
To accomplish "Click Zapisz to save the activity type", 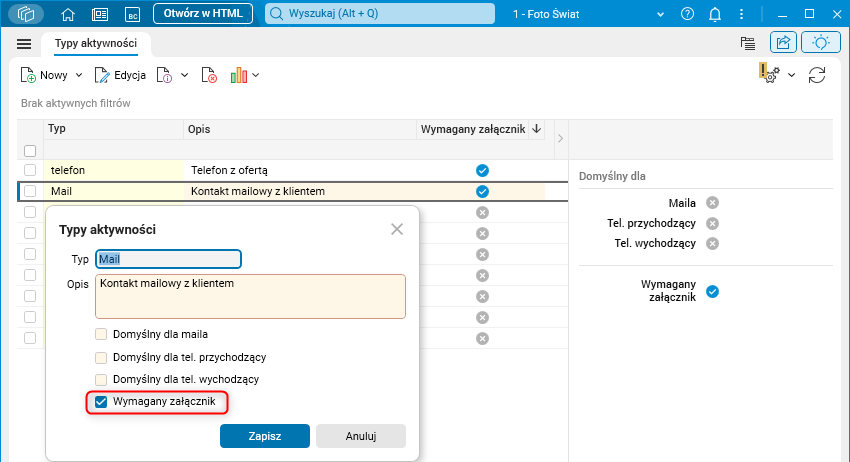I will pyautogui.click(x=265, y=436).
